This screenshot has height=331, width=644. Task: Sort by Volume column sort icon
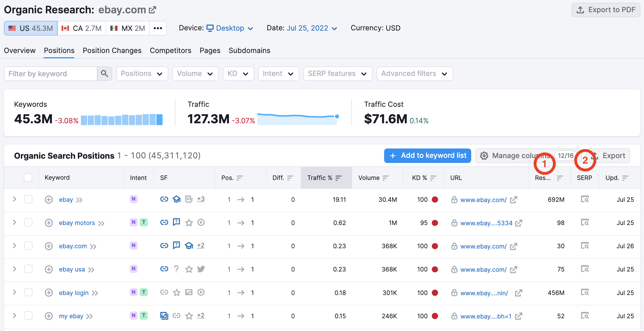click(385, 178)
